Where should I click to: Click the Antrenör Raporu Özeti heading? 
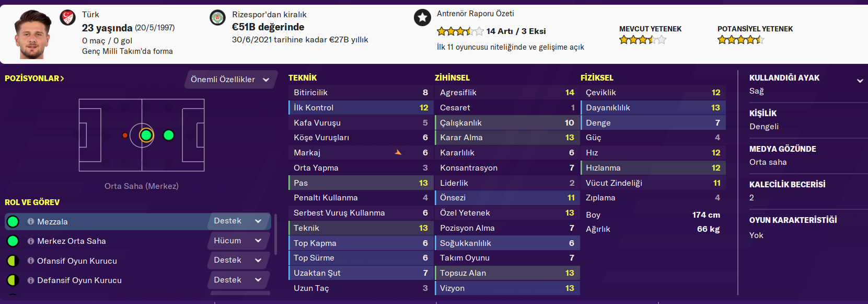475,14
